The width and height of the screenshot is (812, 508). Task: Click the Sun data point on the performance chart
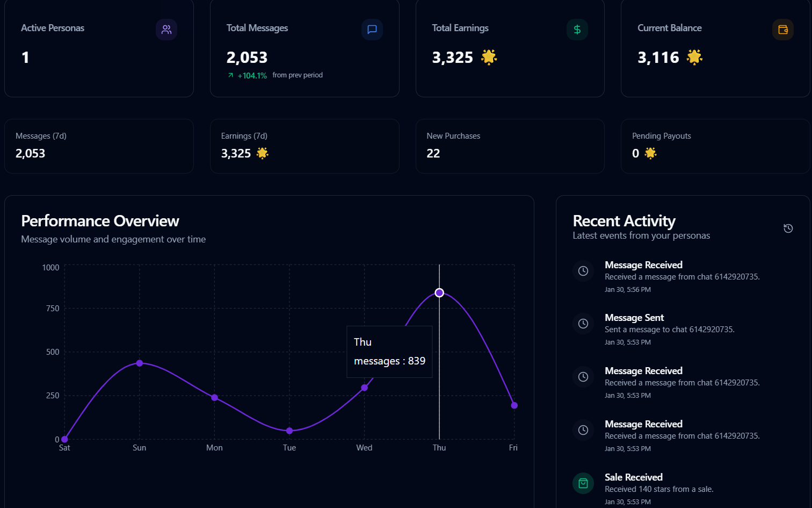coord(139,363)
